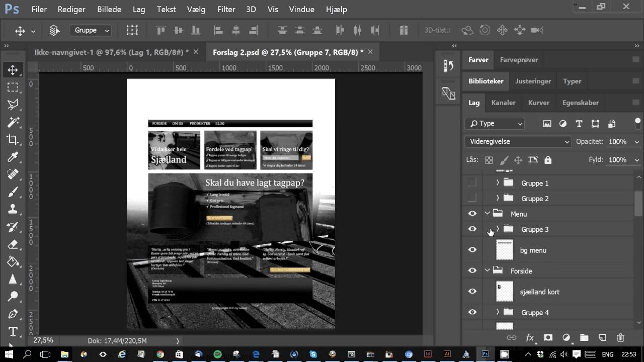The height and width of the screenshot is (362, 644).
Task: Lock transparent pixels
Action: pyautogui.click(x=489, y=160)
